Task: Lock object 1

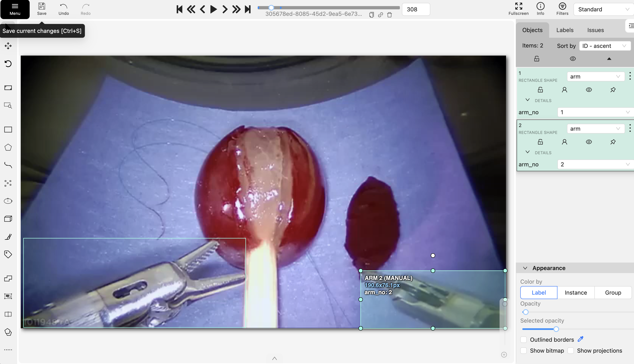Action: (x=540, y=90)
